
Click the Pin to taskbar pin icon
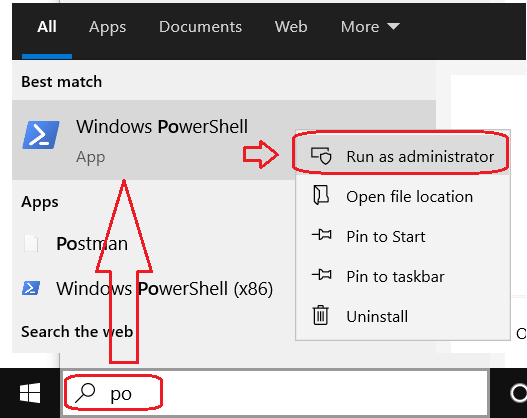(x=322, y=275)
